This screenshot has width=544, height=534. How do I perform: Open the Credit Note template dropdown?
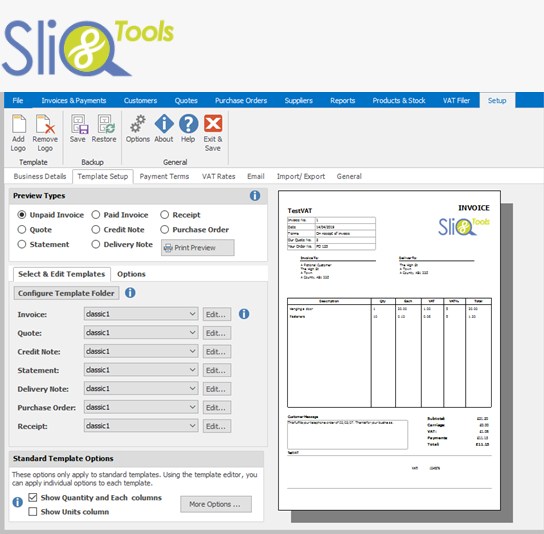click(x=141, y=351)
